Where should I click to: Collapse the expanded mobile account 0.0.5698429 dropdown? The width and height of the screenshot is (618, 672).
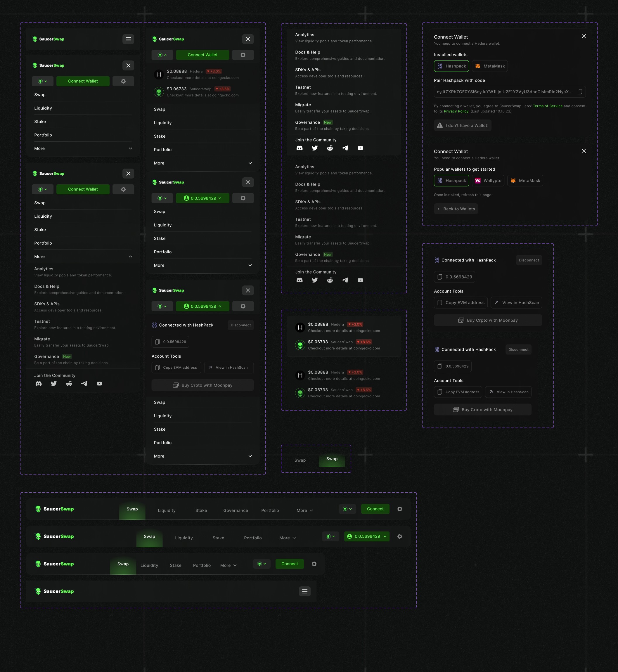[203, 306]
